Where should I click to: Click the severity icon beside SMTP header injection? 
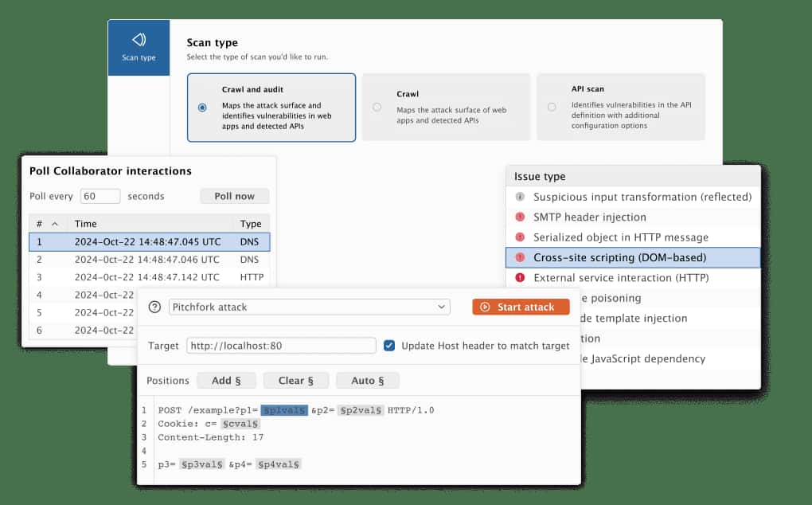[x=518, y=217]
